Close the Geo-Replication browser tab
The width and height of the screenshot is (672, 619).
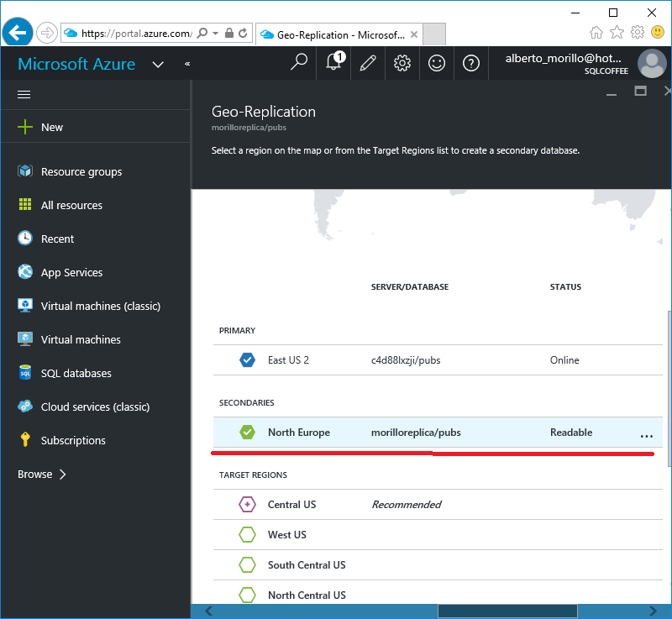tap(414, 34)
